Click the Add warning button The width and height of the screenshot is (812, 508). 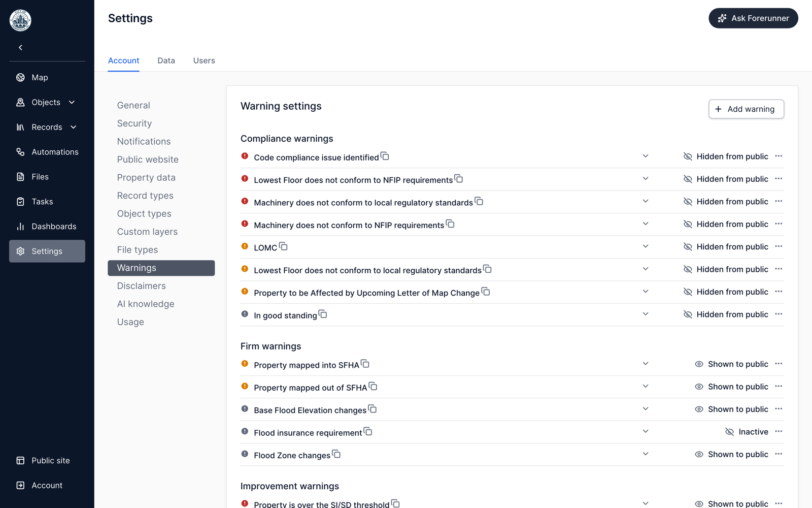click(746, 109)
